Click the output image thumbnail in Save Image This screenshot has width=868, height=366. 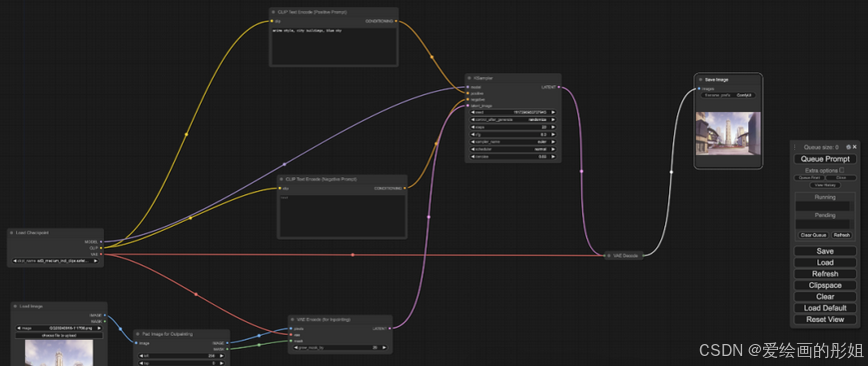(x=728, y=134)
